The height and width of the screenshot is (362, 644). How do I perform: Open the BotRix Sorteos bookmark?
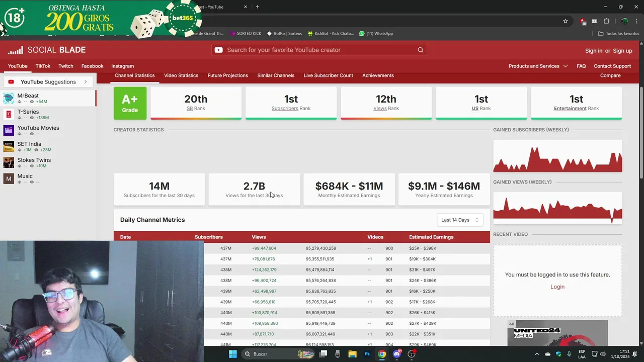[284, 33]
